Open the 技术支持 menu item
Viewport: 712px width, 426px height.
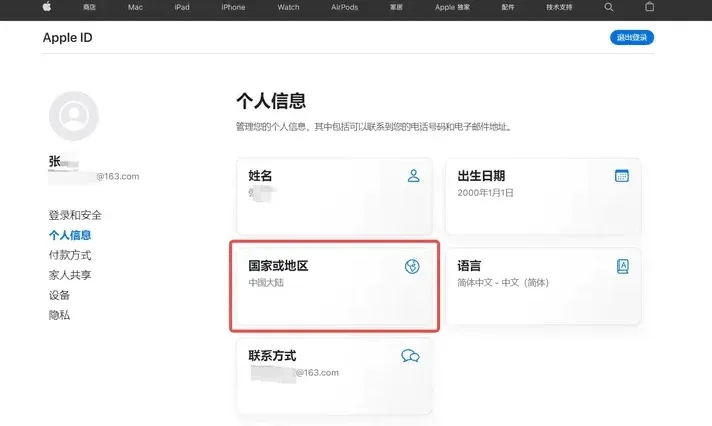point(559,7)
